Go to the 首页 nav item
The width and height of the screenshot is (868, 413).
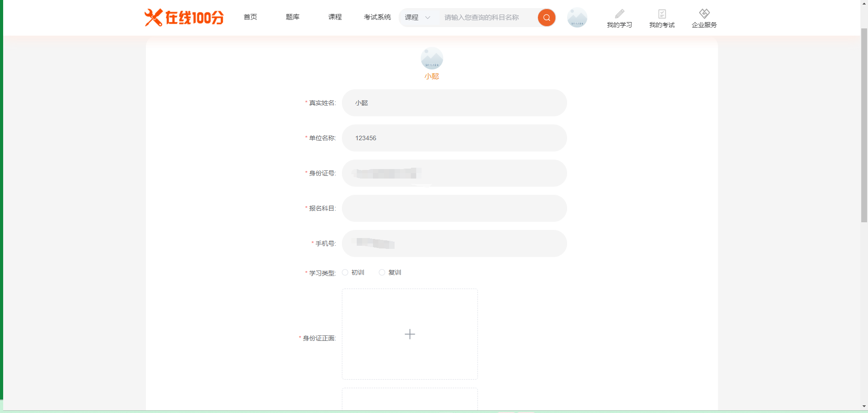coord(250,17)
